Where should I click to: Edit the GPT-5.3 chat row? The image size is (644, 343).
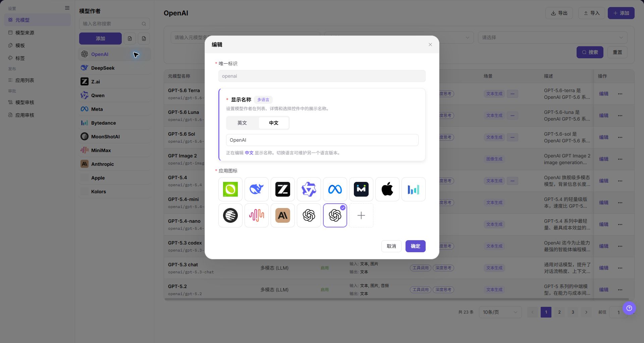(x=604, y=268)
